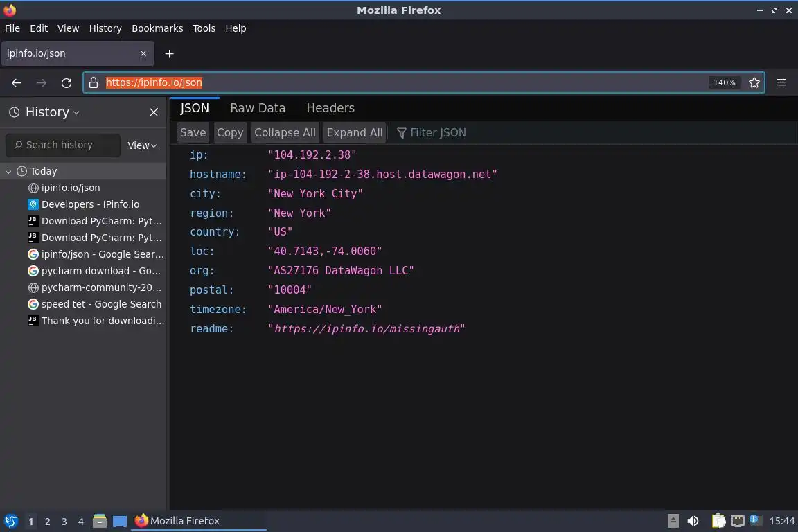Image resolution: width=798 pixels, height=532 pixels.
Task: Switch to the JSON viewer tab
Action: (195, 108)
